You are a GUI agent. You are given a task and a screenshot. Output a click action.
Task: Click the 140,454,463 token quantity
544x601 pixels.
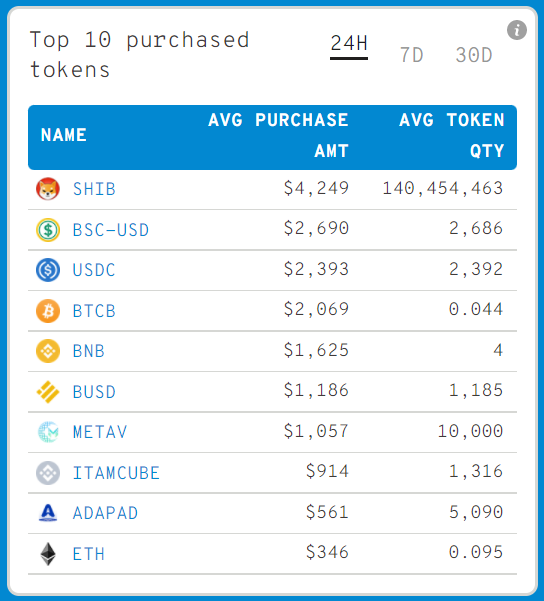coord(443,188)
